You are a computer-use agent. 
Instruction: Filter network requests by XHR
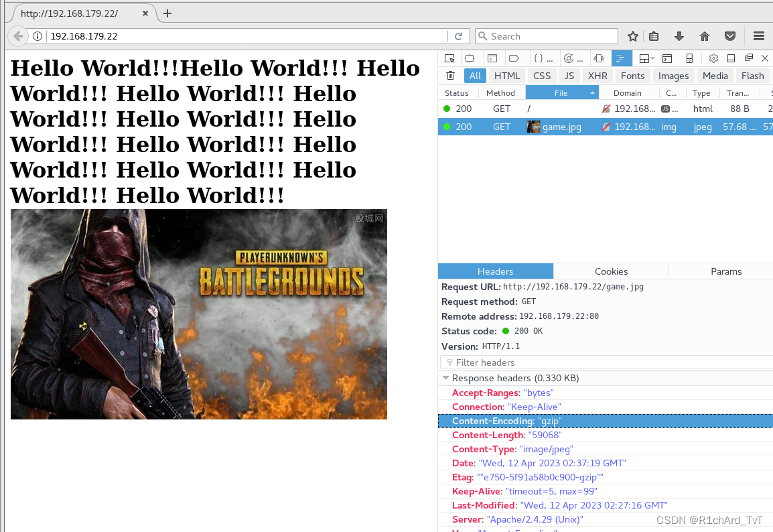598,76
